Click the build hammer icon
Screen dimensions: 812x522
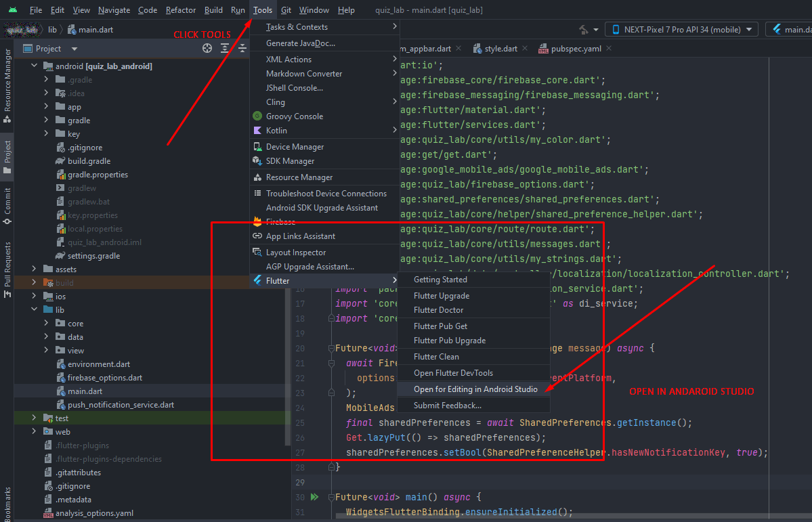pyautogui.click(x=583, y=30)
